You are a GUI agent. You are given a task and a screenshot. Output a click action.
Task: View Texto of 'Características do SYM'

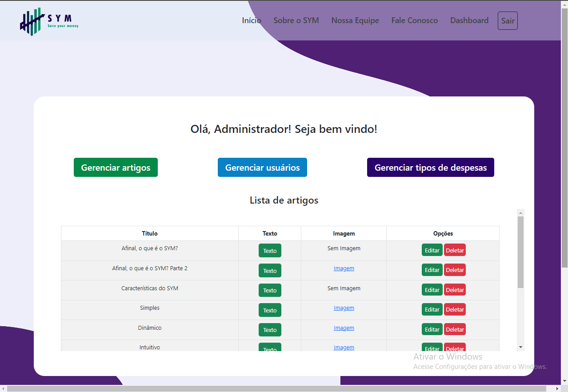coord(270,290)
